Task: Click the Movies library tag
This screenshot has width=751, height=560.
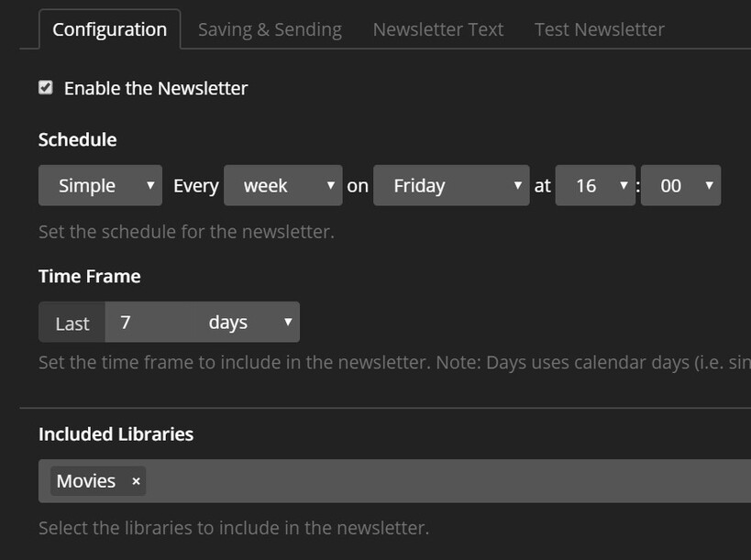Action: point(86,481)
